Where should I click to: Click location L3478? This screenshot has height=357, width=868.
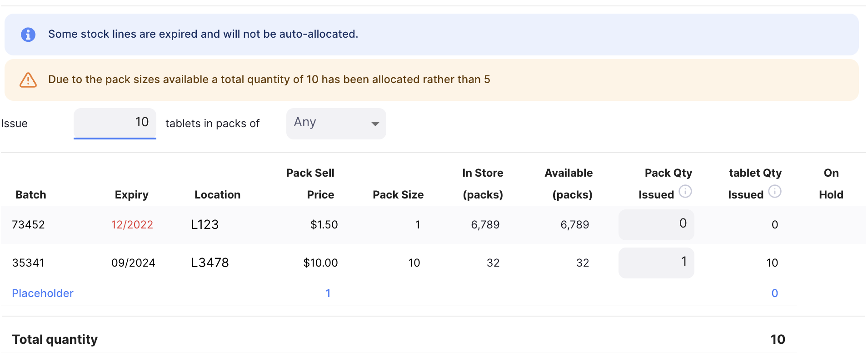tap(210, 263)
